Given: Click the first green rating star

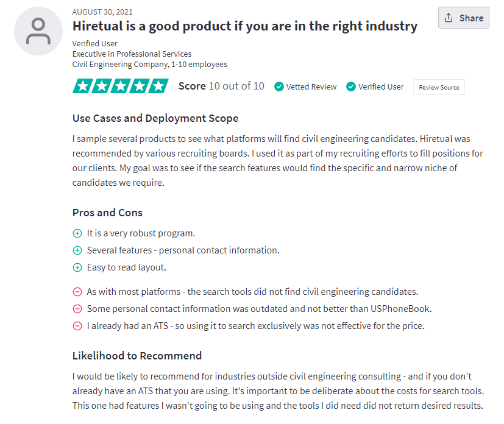Looking at the screenshot, I should click(82, 86).
